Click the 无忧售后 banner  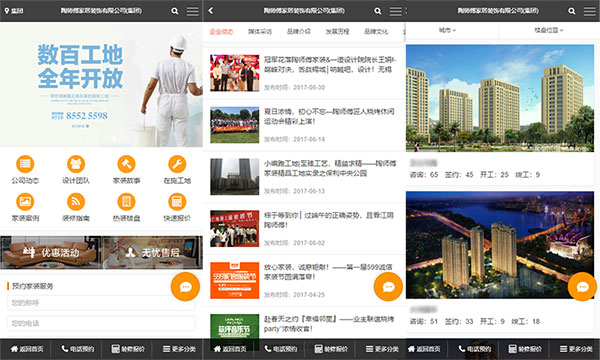coord(152,252)
